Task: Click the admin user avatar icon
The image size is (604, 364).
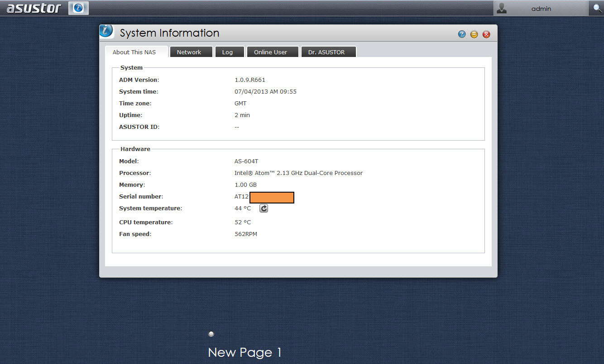Action: coord(501,8)
